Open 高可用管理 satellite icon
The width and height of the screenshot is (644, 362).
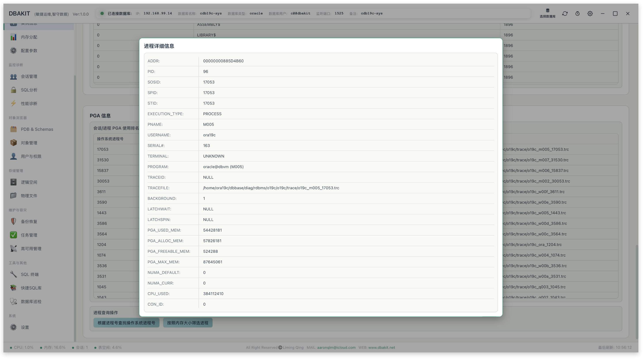click(x=13, y=249)
